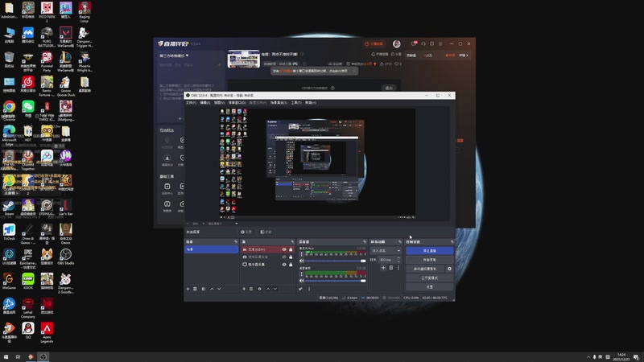This screenshot has height=362, width=644.
Task: Dismiss the notification banner in companion app
Action: pyautogui.click(x=354, y=71)
